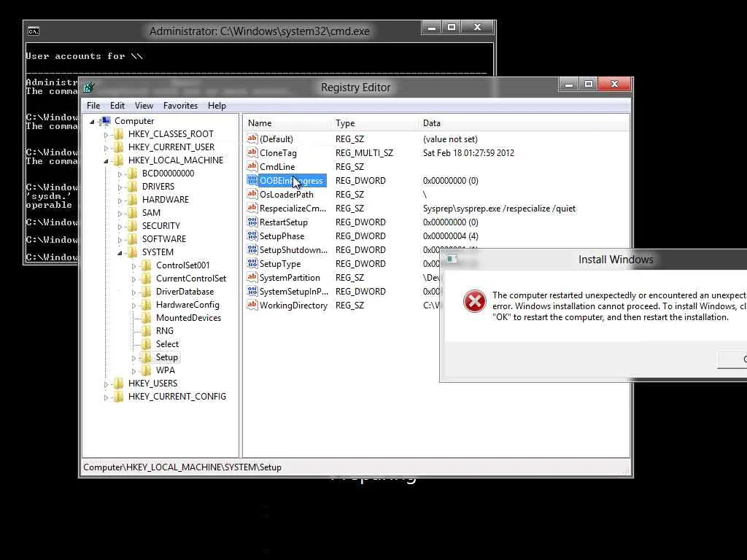Expand the HKEY_USERS key
Screen dimensions: 747x560
coord(106,384)
